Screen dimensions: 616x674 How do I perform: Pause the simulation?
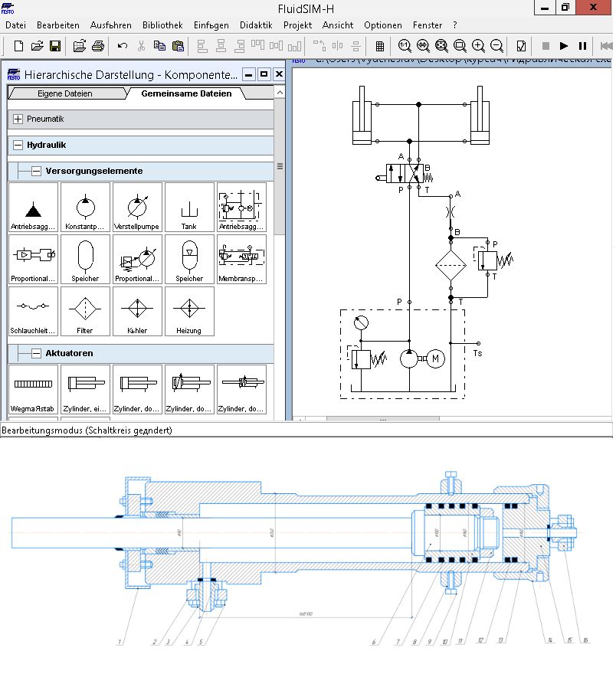pyautogui.click(x=582, y=45)
